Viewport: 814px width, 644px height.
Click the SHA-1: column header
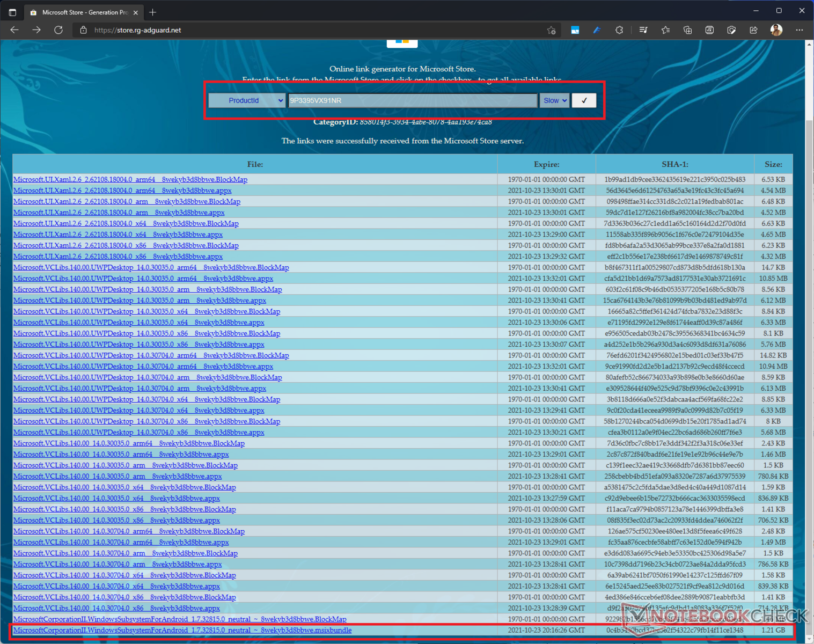(674, 164)
